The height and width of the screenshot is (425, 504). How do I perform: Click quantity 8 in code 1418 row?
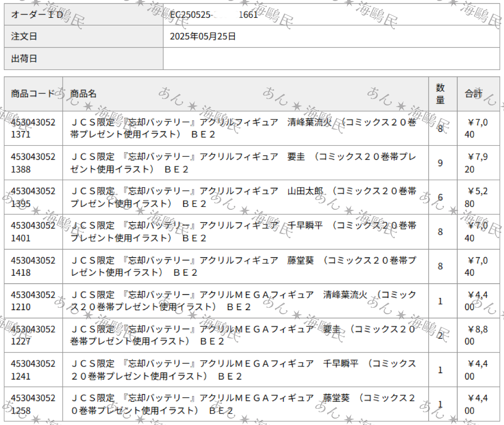[441, 266]
